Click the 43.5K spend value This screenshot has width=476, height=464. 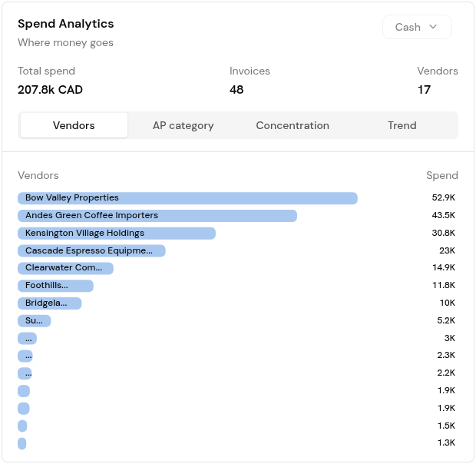(443, 215)
